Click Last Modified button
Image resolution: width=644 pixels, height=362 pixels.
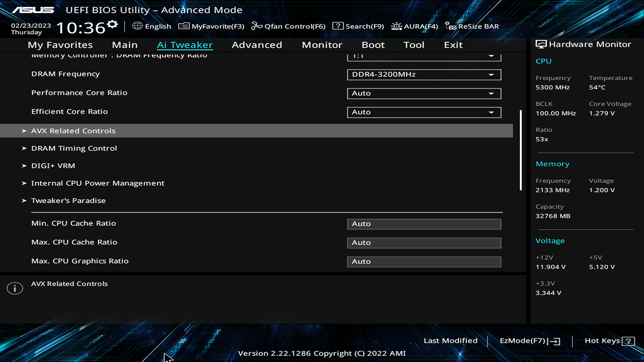(x=450, y=341)
